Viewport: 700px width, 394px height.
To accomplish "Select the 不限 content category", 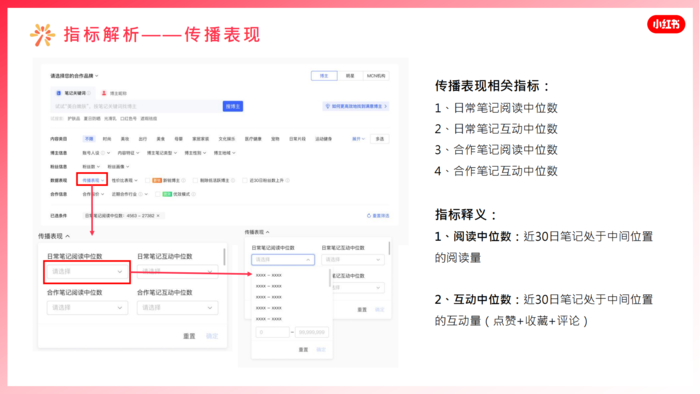I will pyautogui.click(x=89, y=139).
